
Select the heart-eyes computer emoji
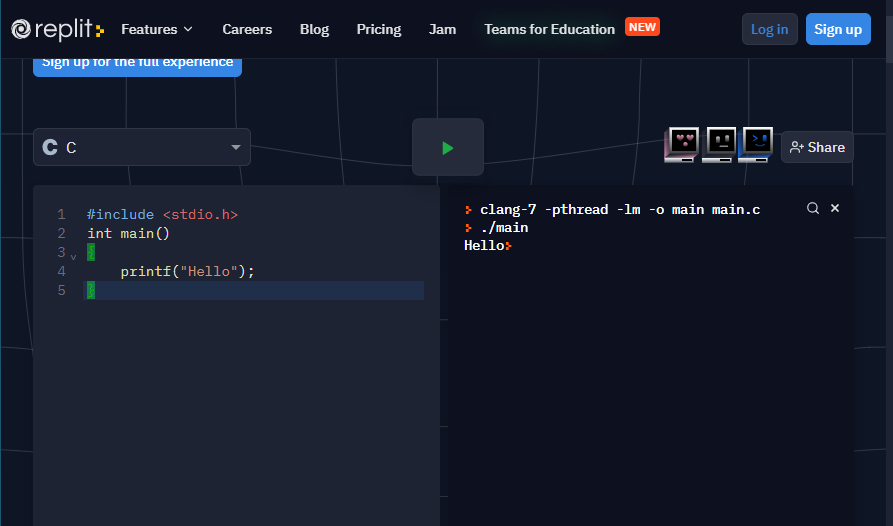(682, 145)
